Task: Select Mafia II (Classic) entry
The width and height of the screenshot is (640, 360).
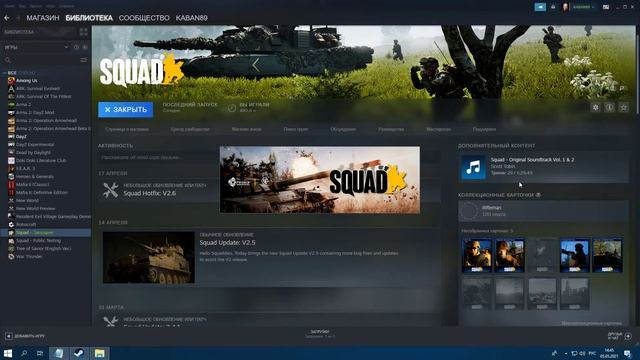Action: (x=32, y=184)
